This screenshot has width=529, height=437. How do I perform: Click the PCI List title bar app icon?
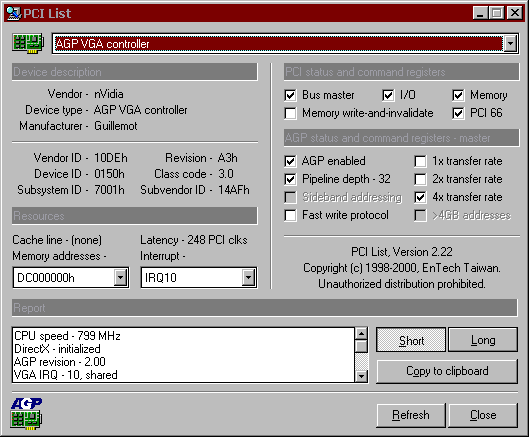14,13
